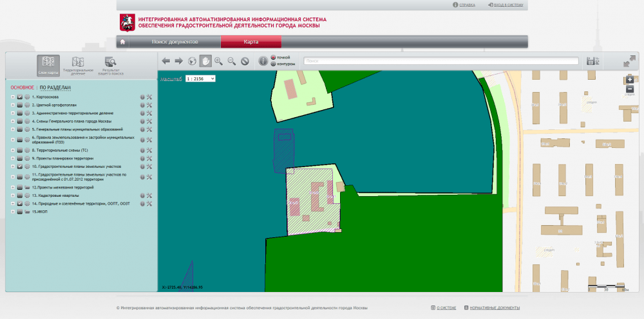The width and height of the screenshot is (644, 319).
Task: Expand layer 13. Кадастровые кварталы
Action: coord(12,195)
